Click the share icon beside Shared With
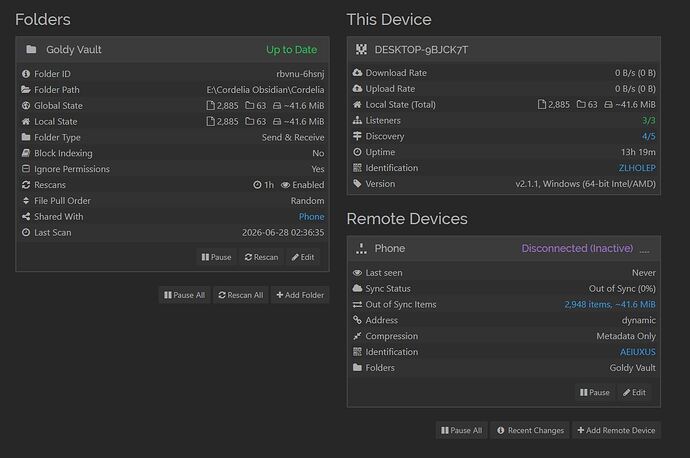The height and width of the screenshot is (458, 690). pyautogui.click(x=26, y=216)
